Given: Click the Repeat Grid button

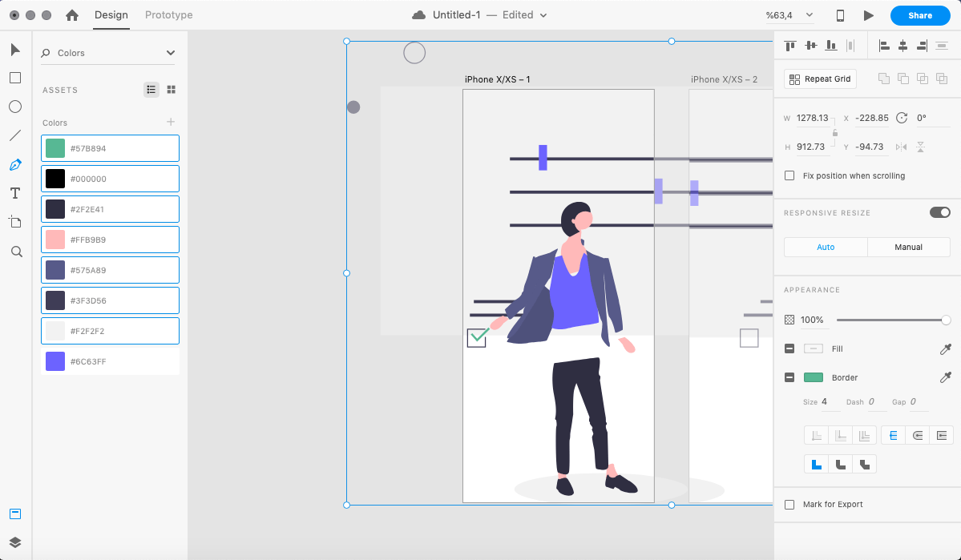Looking at the screenshot, I should [820, 79].
